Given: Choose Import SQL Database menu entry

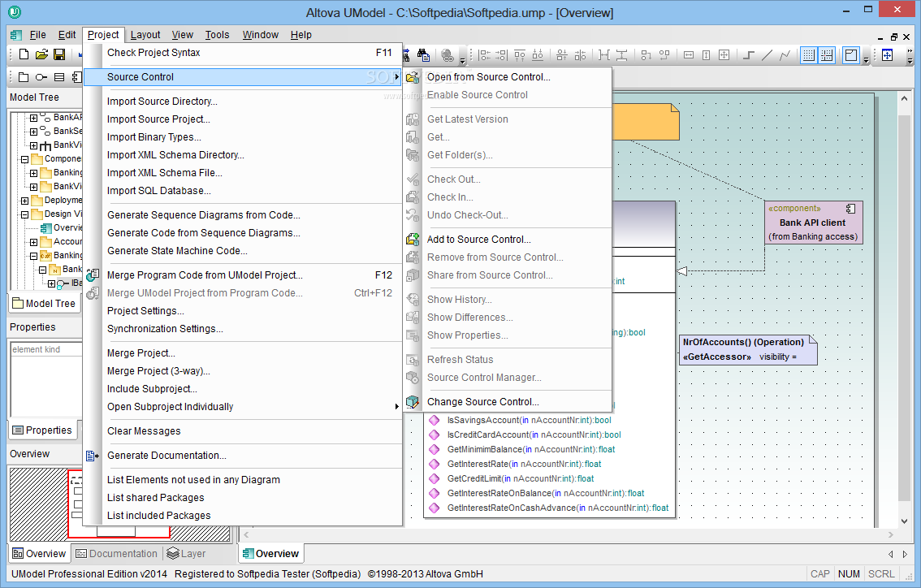Looking at the screenshot, I should (x=243, y=191).
